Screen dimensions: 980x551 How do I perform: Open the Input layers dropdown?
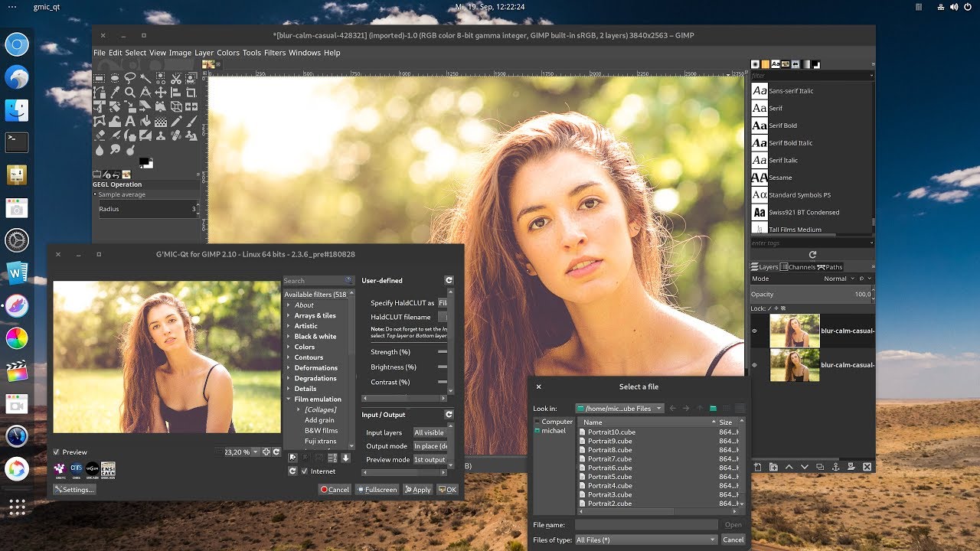point(430,432)
